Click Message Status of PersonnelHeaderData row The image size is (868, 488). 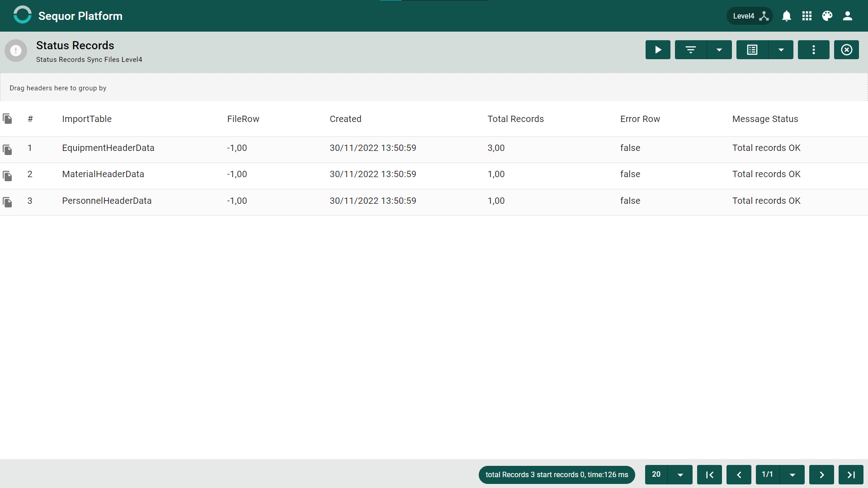pos(766,201)
